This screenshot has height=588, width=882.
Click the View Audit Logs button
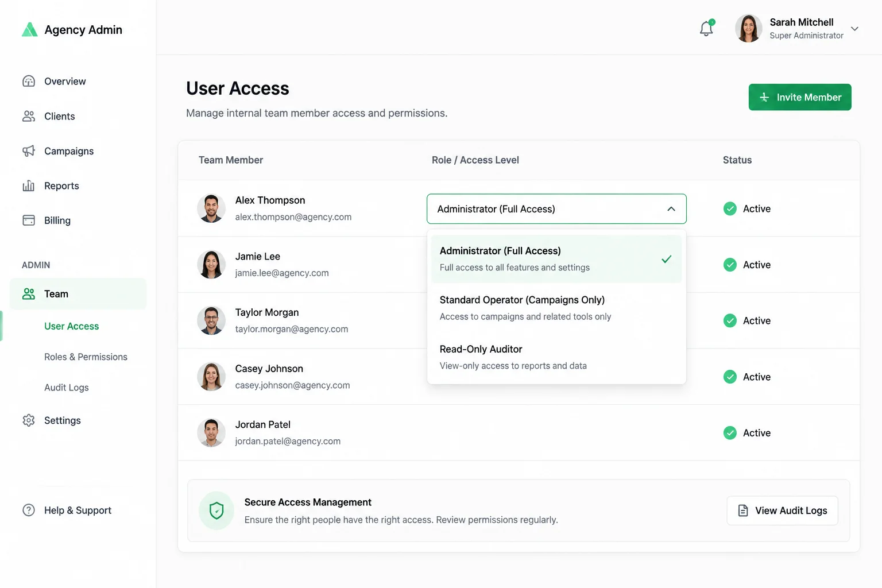782,510
